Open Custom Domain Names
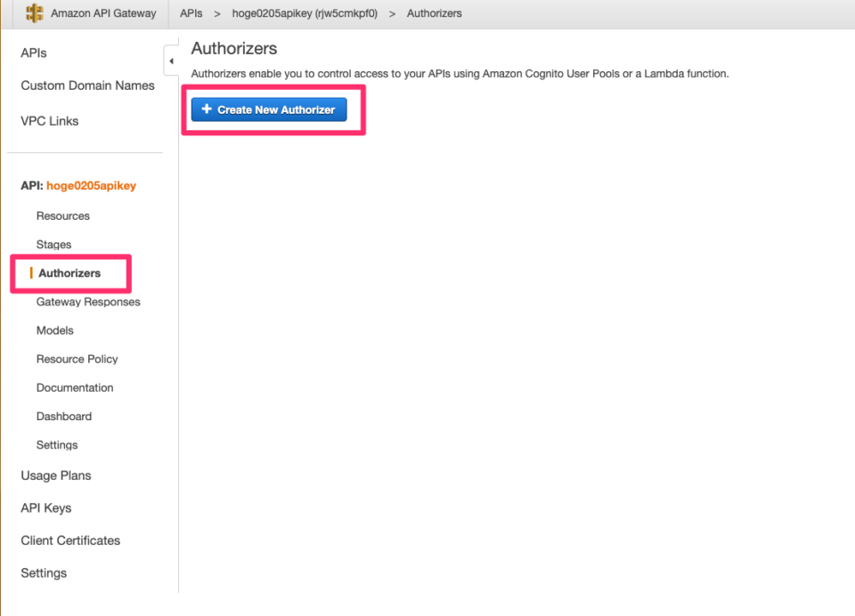855x616 pixels. tap(86, 85)
